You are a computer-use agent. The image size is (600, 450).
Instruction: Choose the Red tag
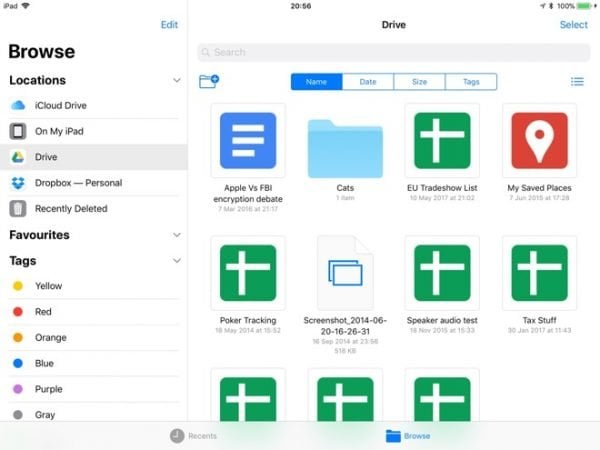point(94,311)
